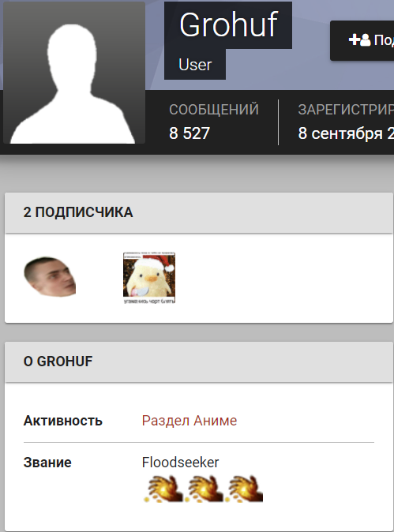Screen dimensions: 394x532
Task: Click the О Grohuf section header
Action: click(x=58, y=362)
